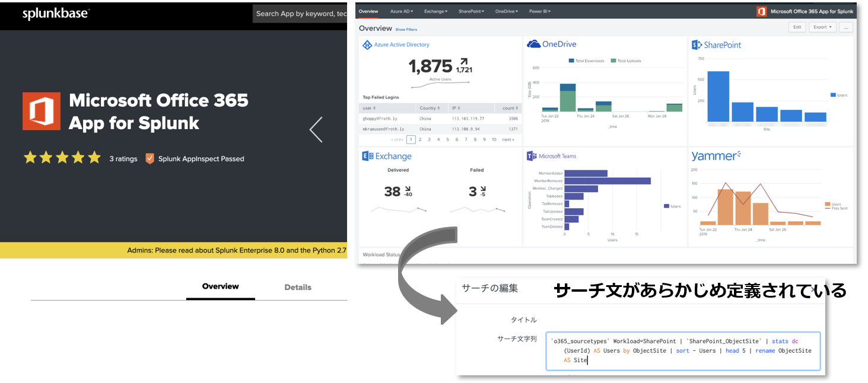This screenshot has height=383, width=868.
Task: Click the prev pagination link
Action: [x=398, y=139]
